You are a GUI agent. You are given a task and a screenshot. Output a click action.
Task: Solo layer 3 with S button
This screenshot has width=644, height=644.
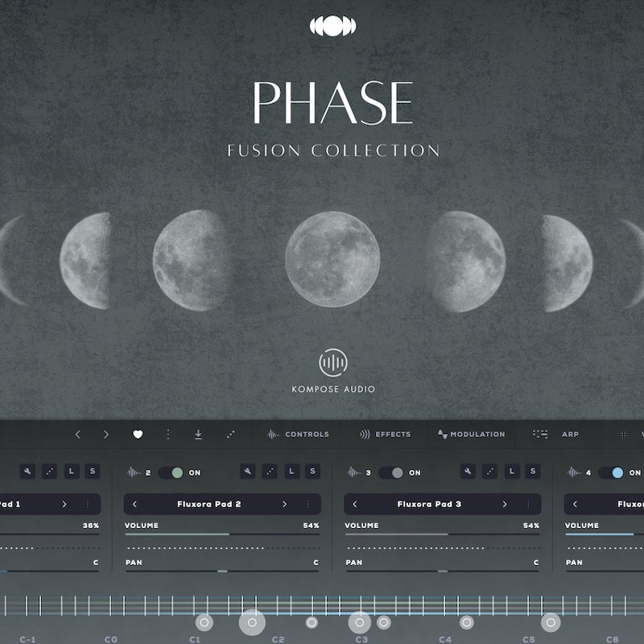tap(532, 472)
